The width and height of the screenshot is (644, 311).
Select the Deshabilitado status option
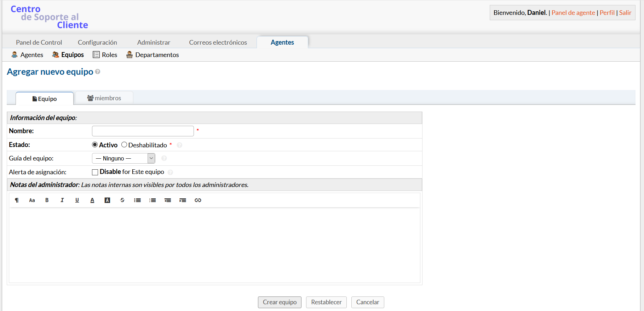[124, 145]
